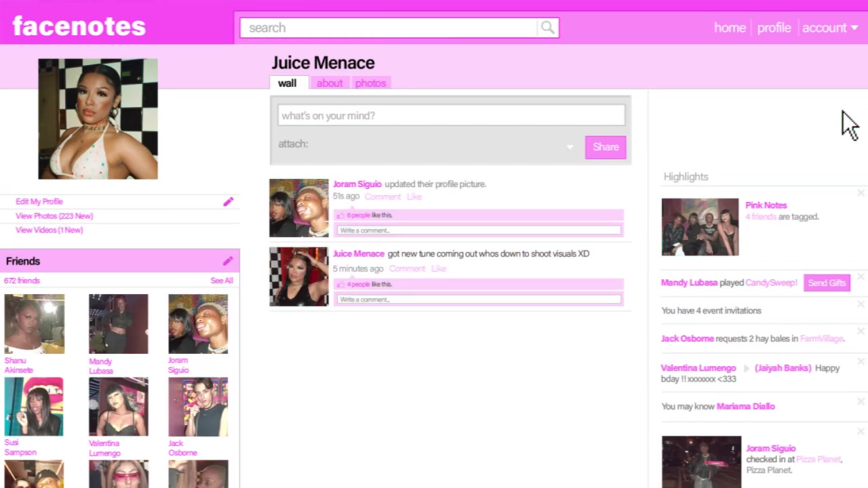Write a comment on Juice Menace's post
The width and height of the screenshot is (868, 488).
[x=479, y=300]
